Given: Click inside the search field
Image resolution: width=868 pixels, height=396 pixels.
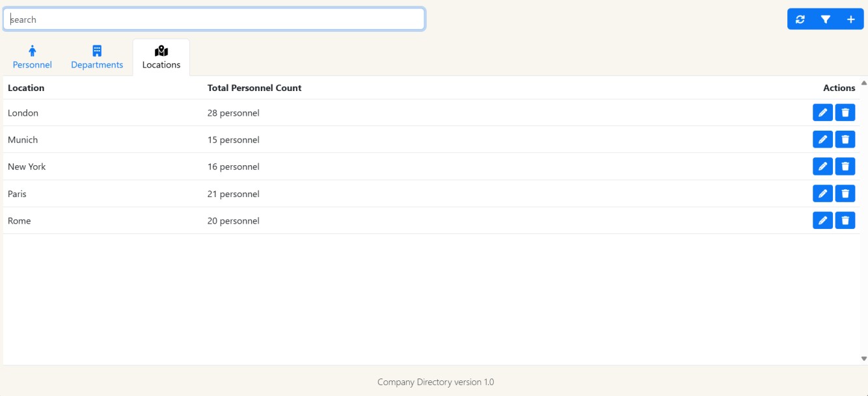Looking at the screenshot, I should coord(215,20).
